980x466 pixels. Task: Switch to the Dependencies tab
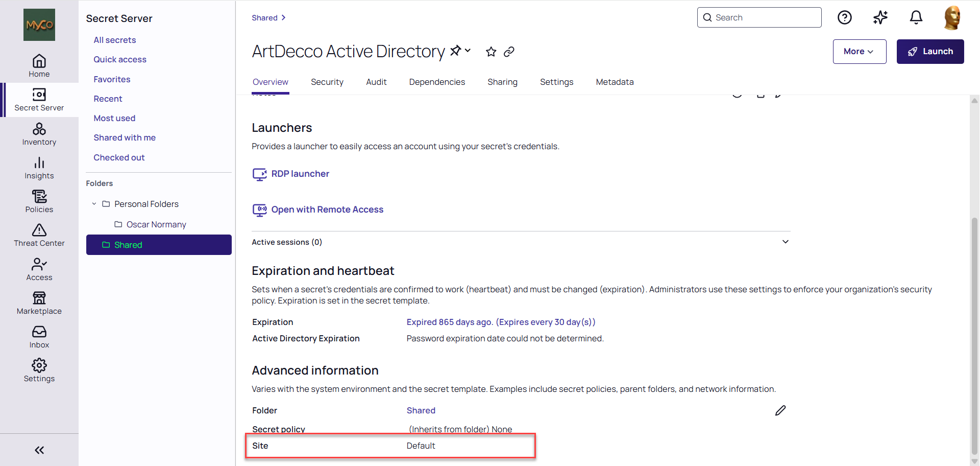click(437, 82)
